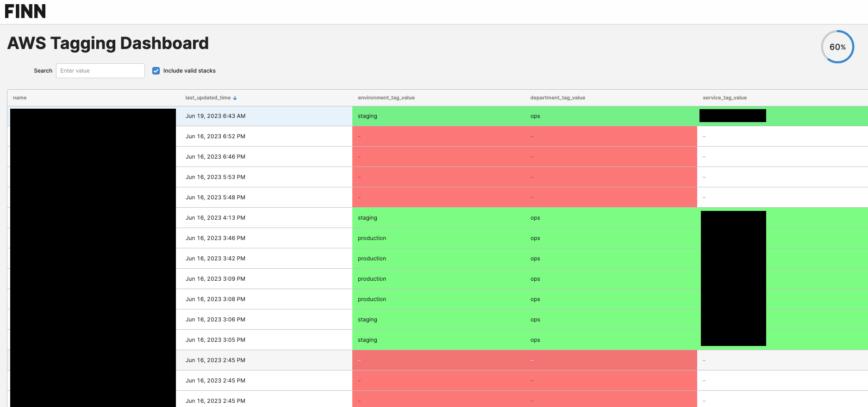
Task: Click staging in the 4:13 PM row
Action: click(368, 218)
